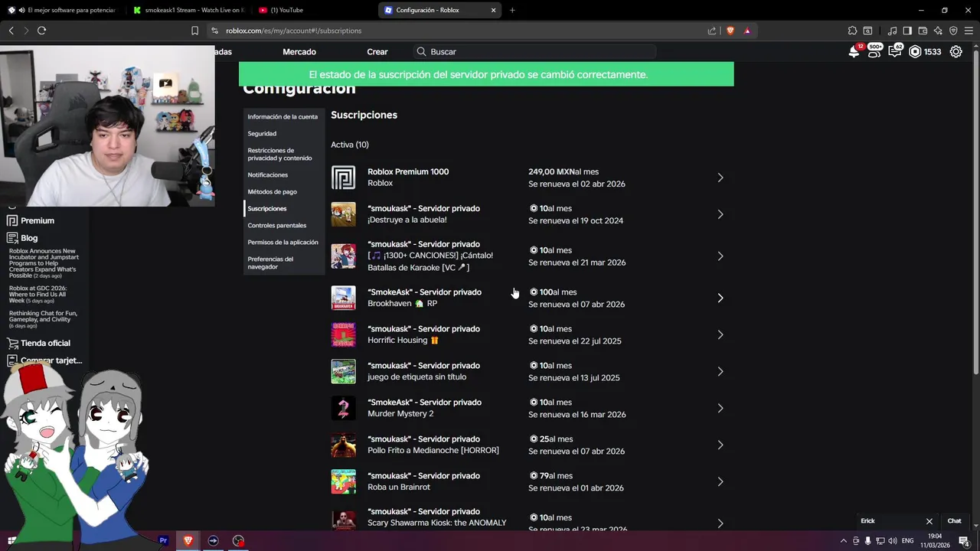
Task: Open Roblox settings gear icon
Action: (956, 52)
